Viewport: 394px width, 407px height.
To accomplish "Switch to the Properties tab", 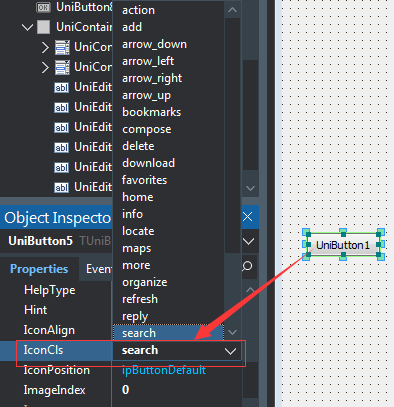I will [x=39, y=269].
